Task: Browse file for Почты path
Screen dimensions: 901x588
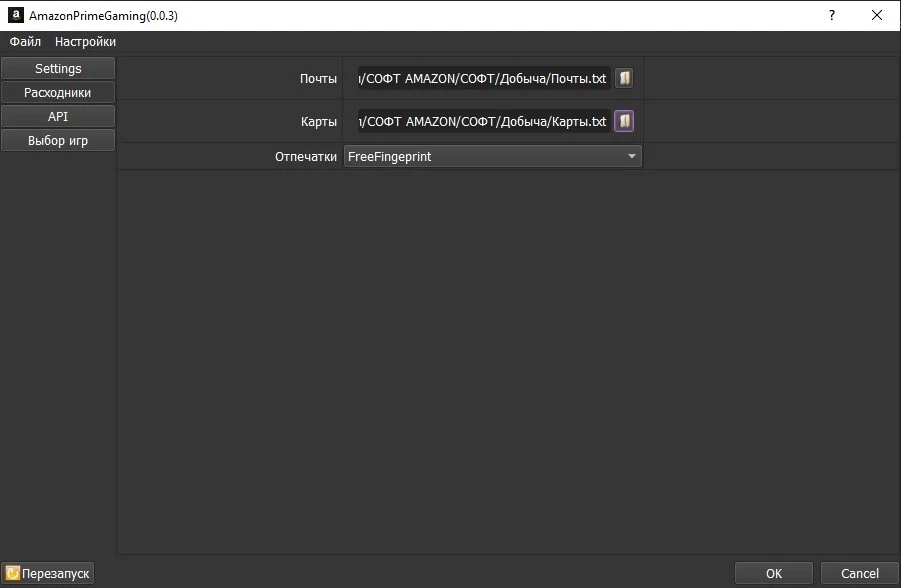Action: (x=624, y=78)
